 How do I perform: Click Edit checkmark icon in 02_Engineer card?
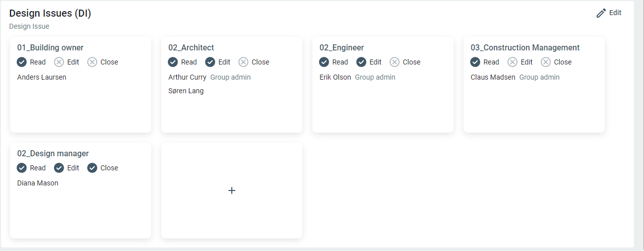pos(361,62)
